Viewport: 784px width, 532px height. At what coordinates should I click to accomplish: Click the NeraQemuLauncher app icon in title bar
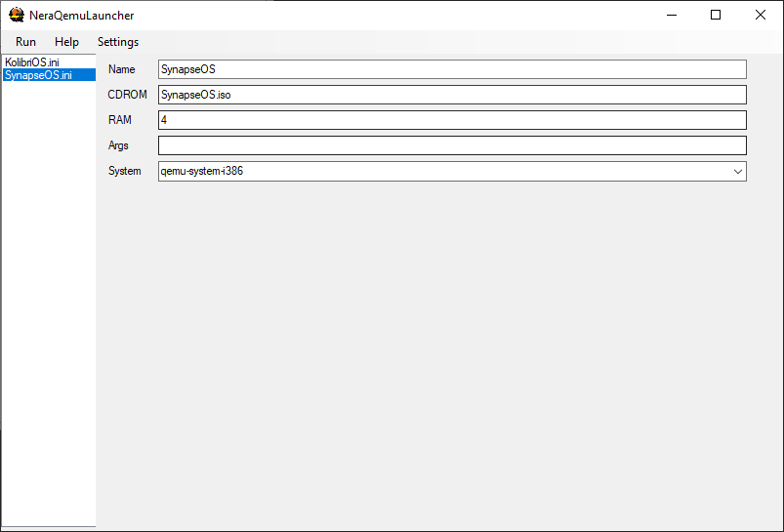[17, 15]
